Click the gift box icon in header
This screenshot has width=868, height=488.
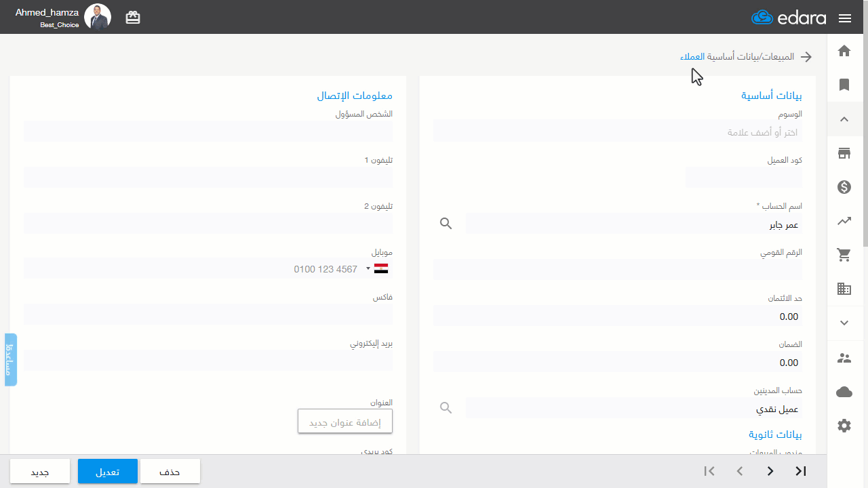point(133,18)
